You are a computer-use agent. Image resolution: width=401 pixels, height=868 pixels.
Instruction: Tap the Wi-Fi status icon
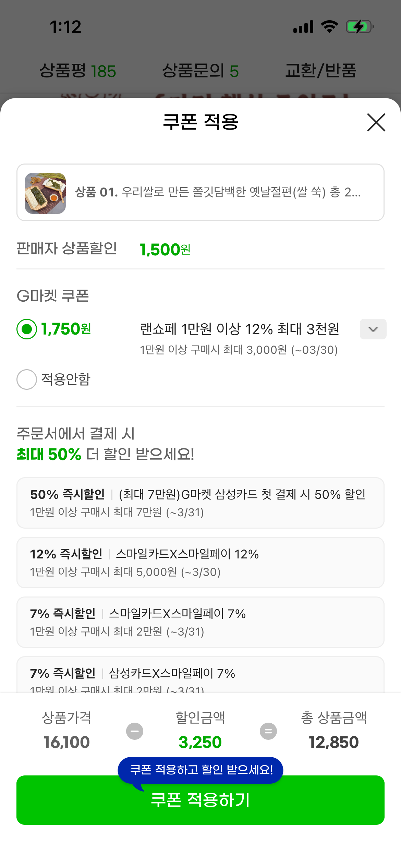pos(329,27)
